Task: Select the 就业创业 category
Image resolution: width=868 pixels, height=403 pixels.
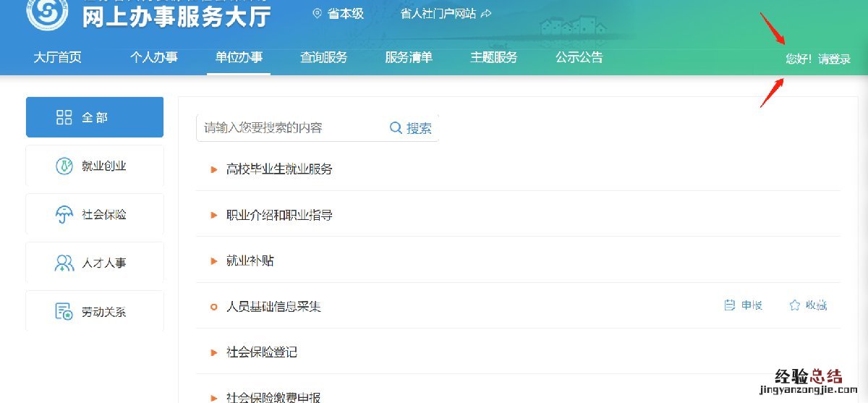Action: click(95, 166)
